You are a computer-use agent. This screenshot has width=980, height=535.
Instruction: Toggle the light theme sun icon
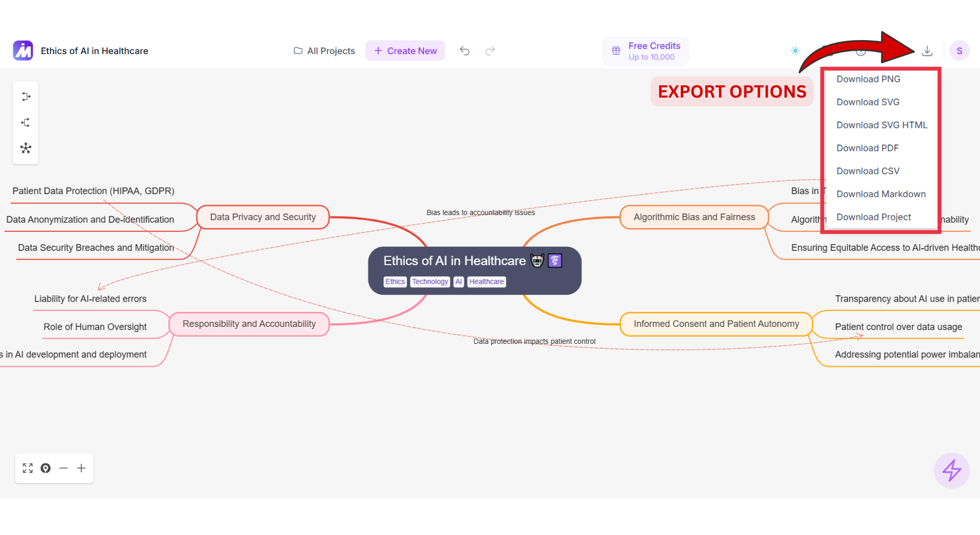pos(795,51)
